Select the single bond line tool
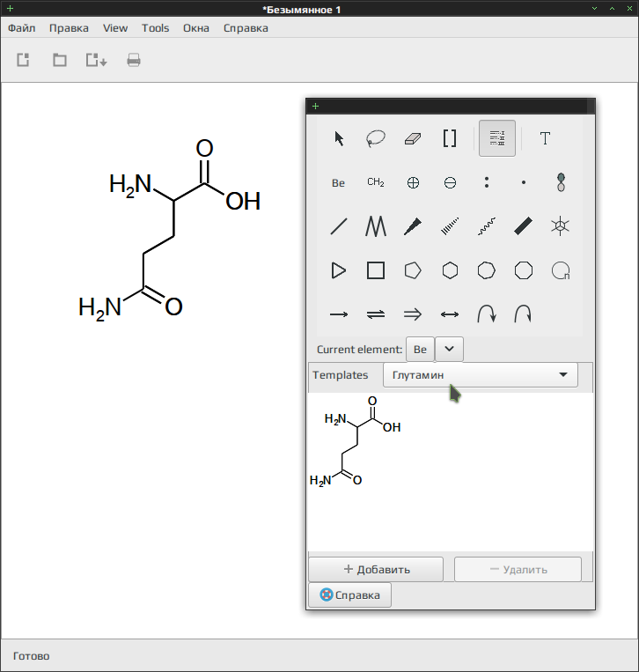 (339, 226)
